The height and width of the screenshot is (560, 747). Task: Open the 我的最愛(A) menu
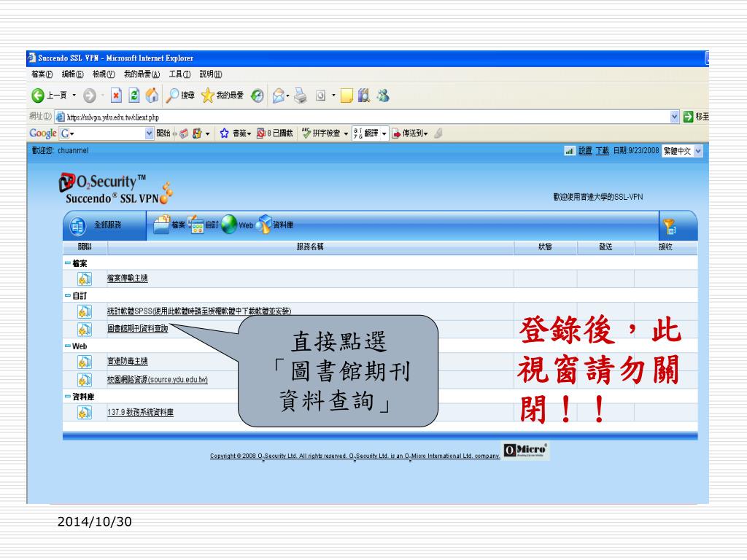pyautogui.click(x=142, y=74)
